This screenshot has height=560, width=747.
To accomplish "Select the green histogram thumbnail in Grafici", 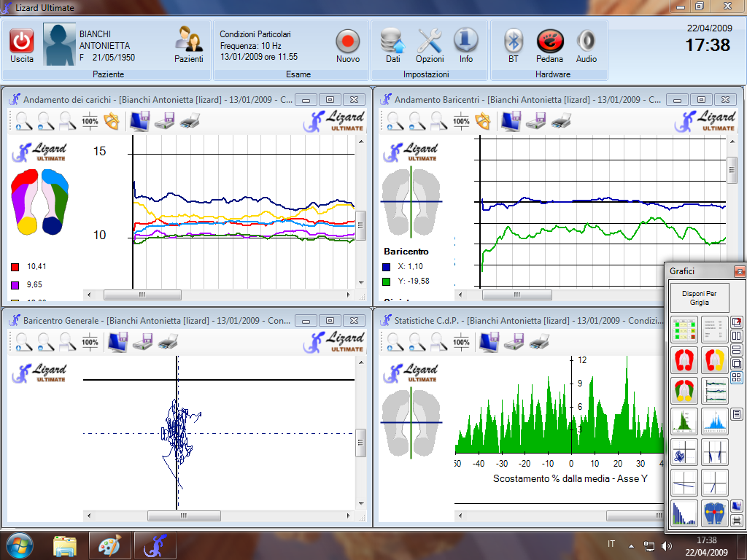I will (x=684, y=421).
